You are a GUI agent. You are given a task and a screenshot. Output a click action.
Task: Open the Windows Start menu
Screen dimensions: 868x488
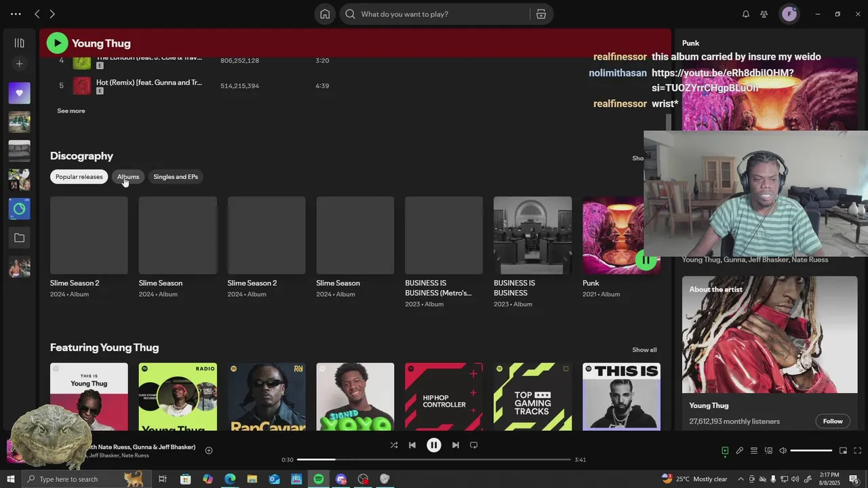coord(10,479)
